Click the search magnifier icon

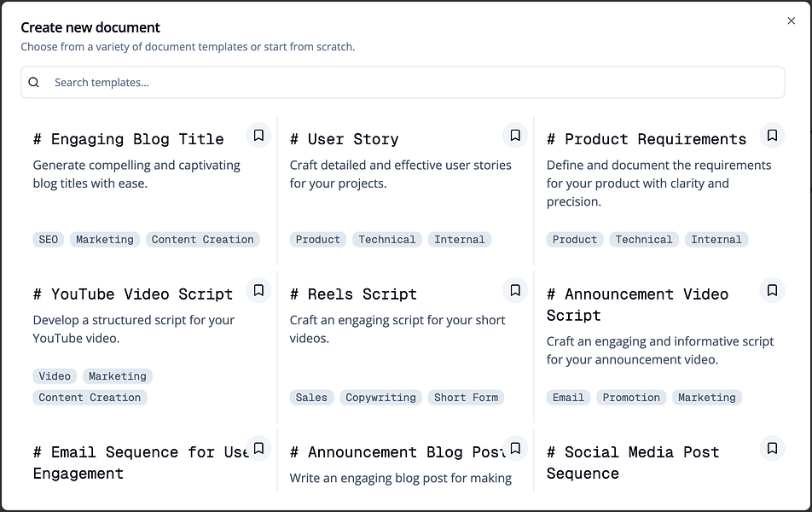[x=34, y=83]
